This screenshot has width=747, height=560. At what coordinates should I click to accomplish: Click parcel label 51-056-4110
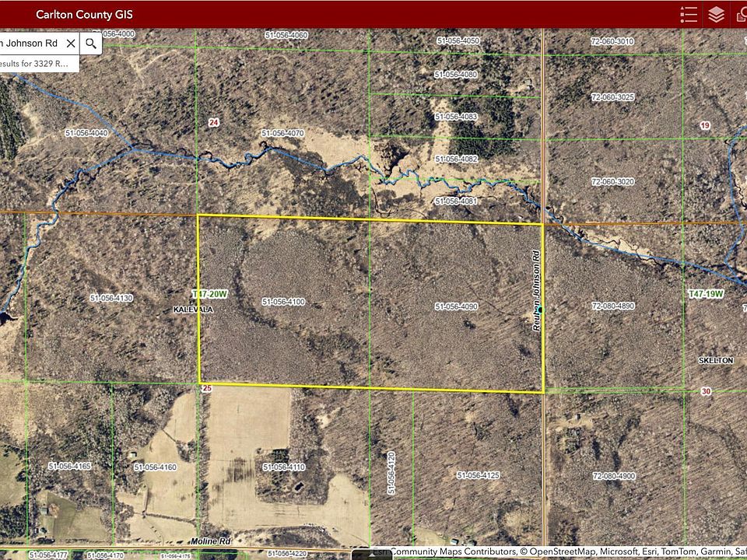coord(283,467)
